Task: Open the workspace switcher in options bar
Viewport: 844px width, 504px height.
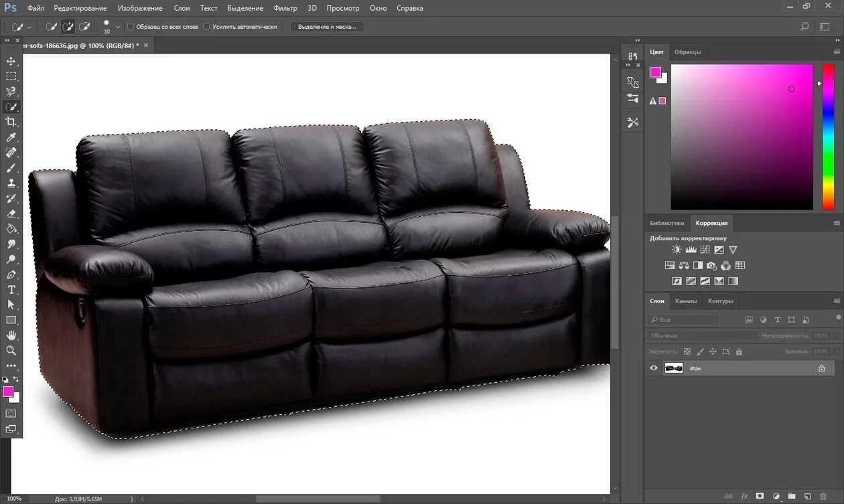Action: click(x=825, y=27)
